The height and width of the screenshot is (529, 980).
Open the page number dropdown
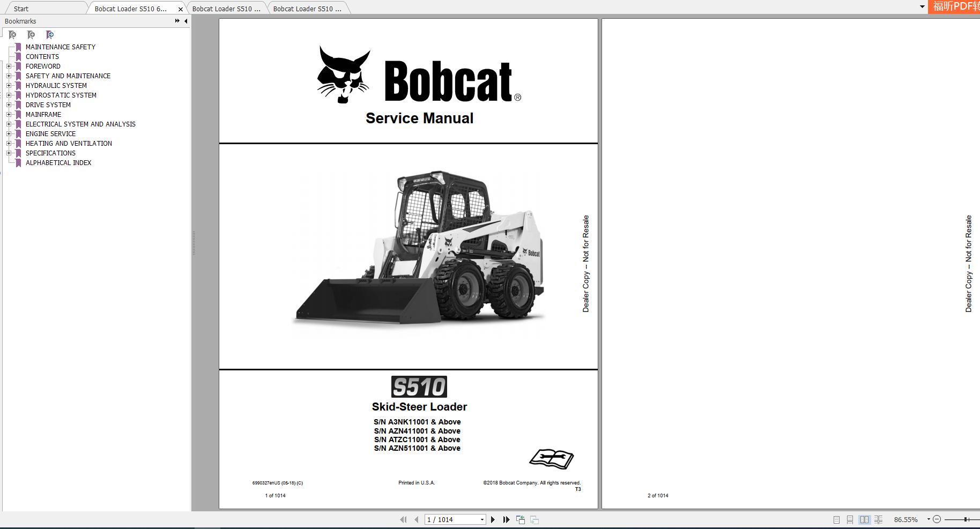coord(481,519)
